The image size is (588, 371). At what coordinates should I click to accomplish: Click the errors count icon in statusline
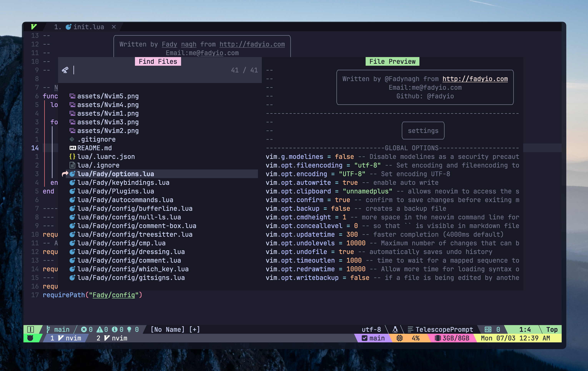pyautogui.click(x=84, y=330)
